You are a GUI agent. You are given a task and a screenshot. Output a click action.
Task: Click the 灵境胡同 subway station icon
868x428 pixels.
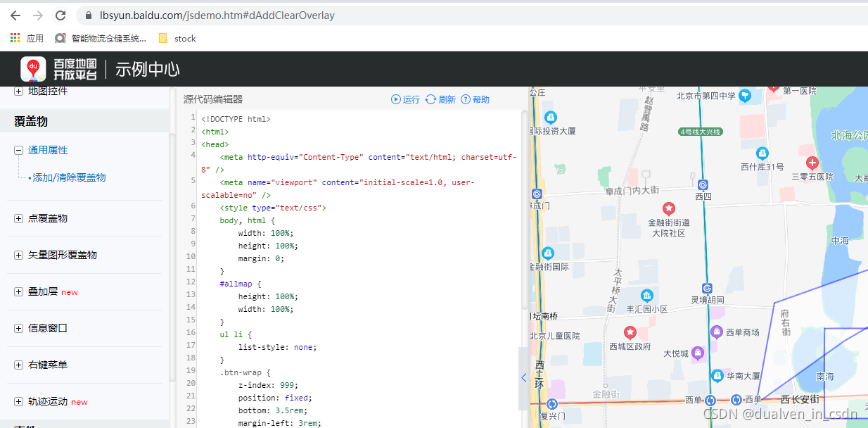coord(707,288)
